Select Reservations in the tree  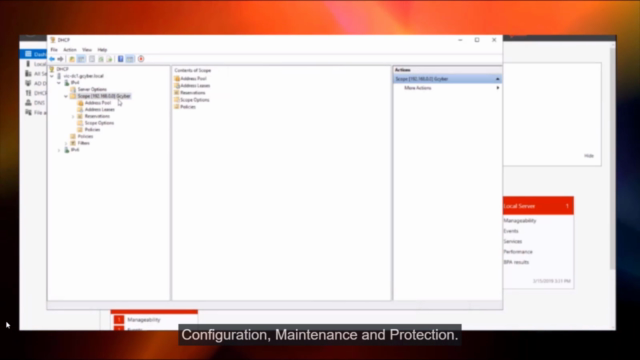click(97, 116)
